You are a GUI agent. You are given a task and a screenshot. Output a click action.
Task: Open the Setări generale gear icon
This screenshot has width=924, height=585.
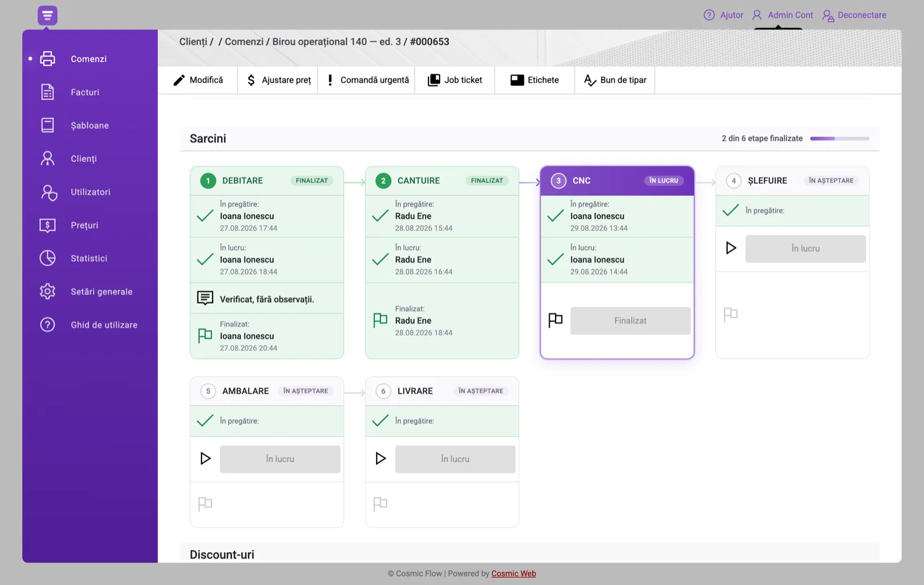click(47, 292)
